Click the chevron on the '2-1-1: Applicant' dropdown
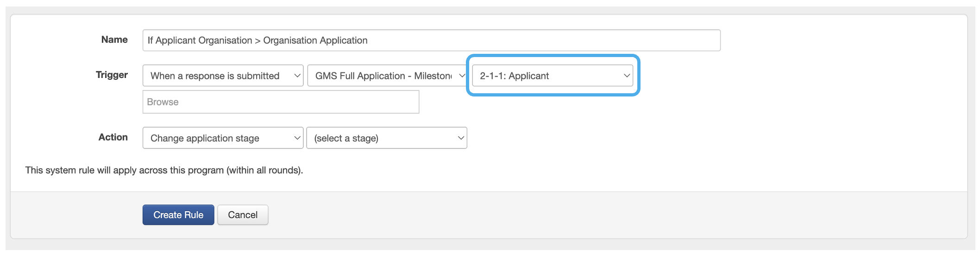The height and width of the screenshot is (257, 980). (x=627, y=76)
